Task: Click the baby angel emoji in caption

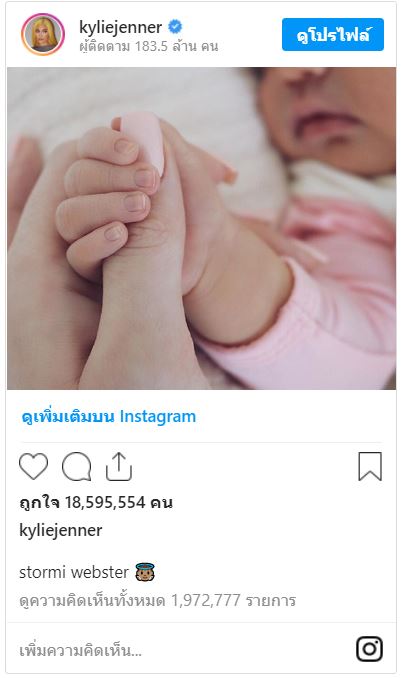Action: (x=145, y=572)
